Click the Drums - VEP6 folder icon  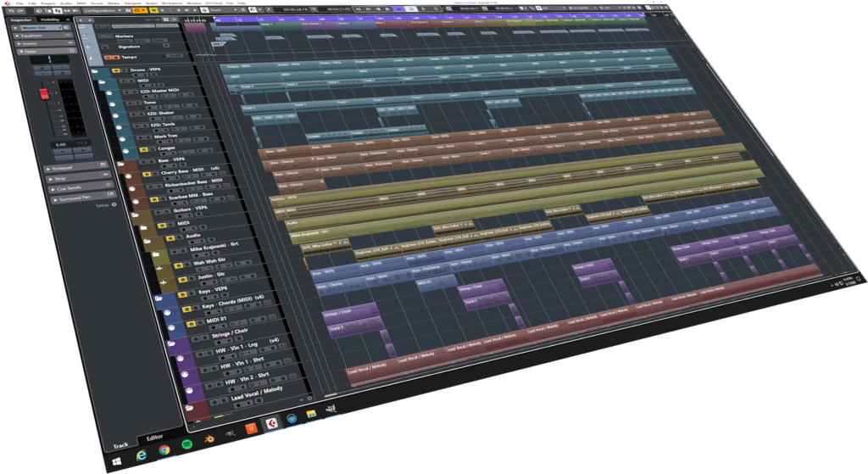pyautogui.click(x=95, y=72)
